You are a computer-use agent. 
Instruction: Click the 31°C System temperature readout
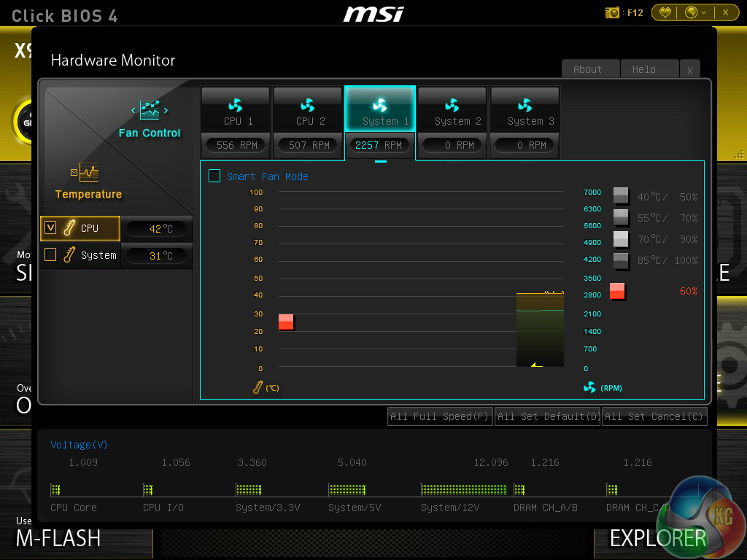(158, 256)
